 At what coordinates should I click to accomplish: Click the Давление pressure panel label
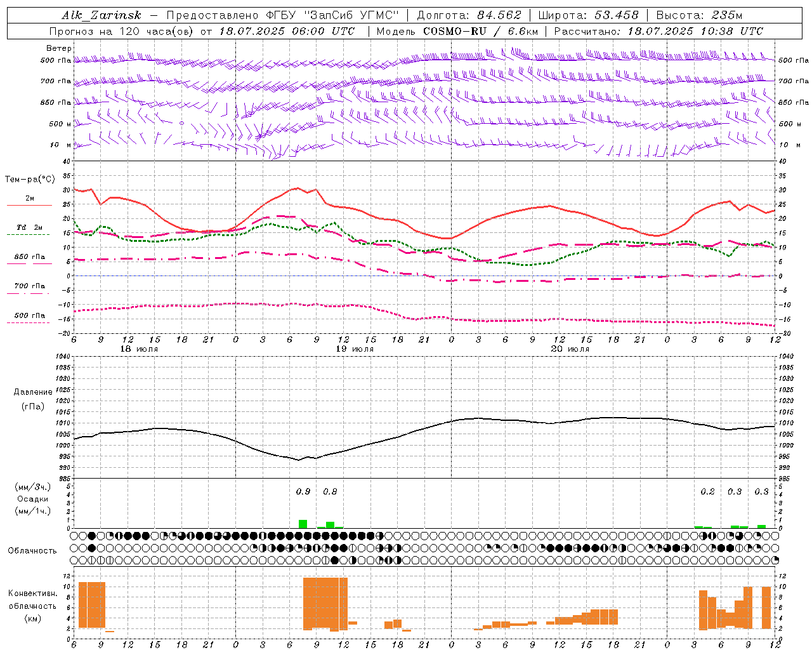pyautogui.click(x=33, y=392)
